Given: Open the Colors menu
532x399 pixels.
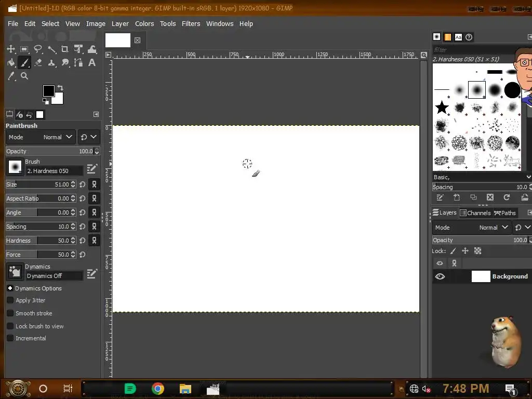Looking at the screenshot, I should [x=144, y=24].
